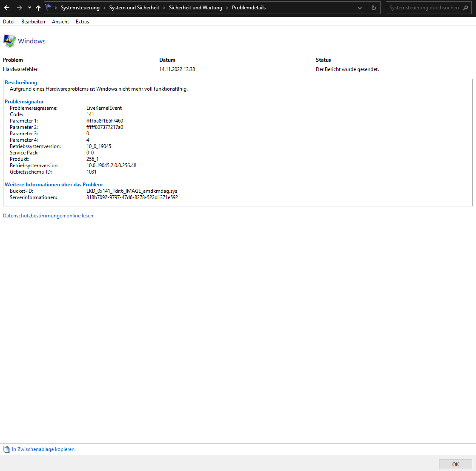
Task: Expand the chevron after the flag icon
Action: pos(56,8)
